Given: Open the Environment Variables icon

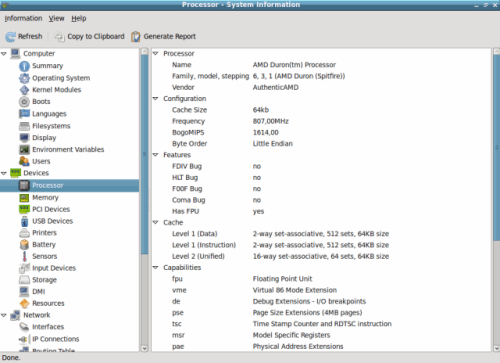Looking at the screenshot, I should tap(24, 150).
